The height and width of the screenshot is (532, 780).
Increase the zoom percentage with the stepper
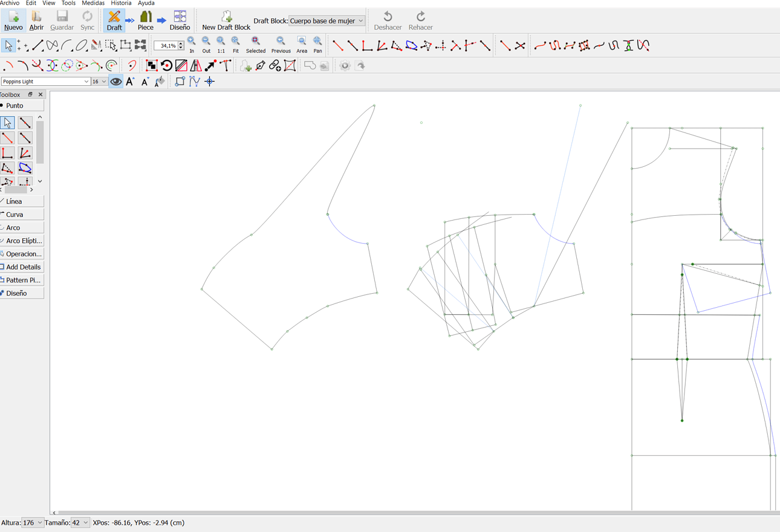coord(180,42)
